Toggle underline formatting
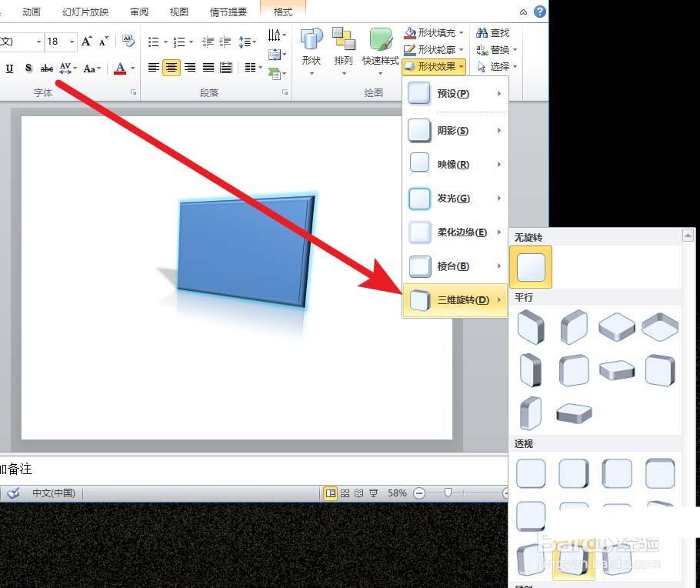Image resolution: width=700 pixels, height=588 pixels. coord(8,68)
